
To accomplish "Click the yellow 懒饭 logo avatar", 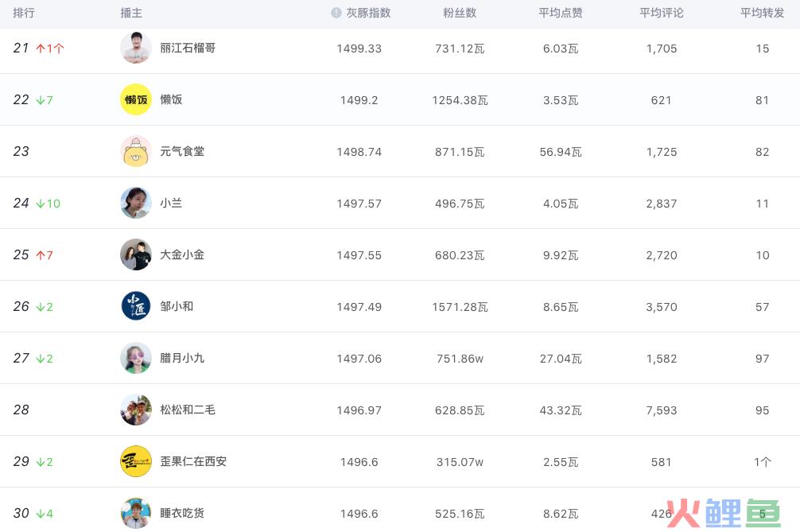I will tap(136, 99).
